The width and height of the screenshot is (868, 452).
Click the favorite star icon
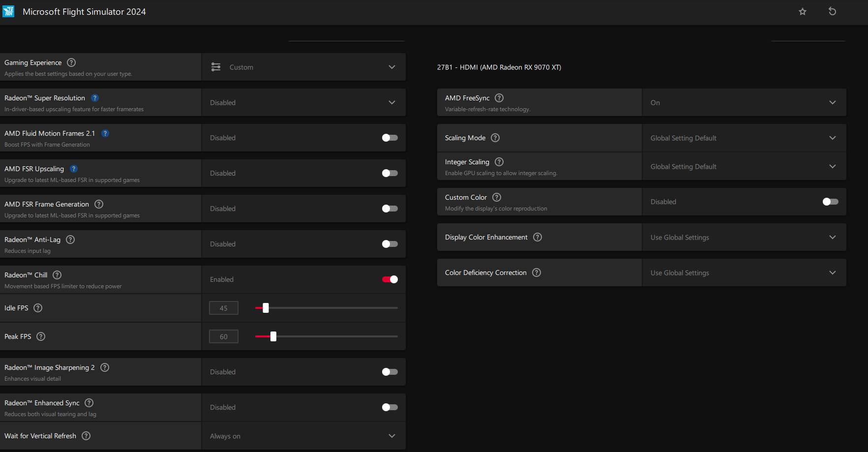pyautogui.click(x=803, y=11)
